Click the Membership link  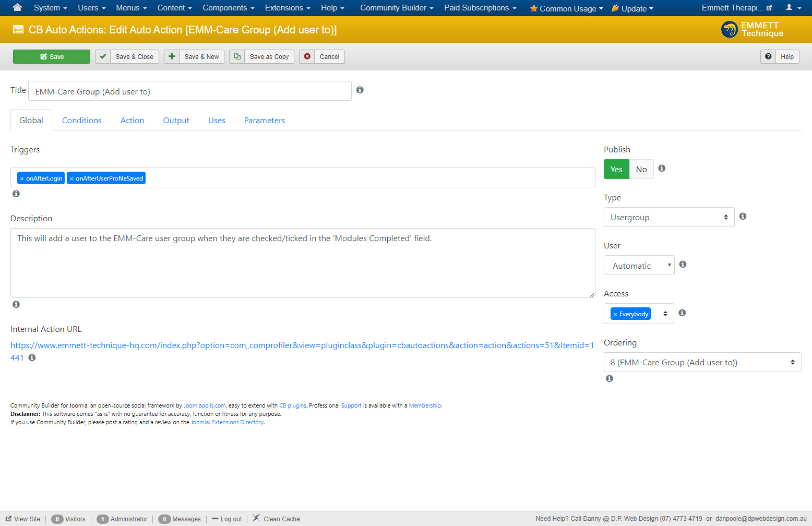[x=425, y=405]
